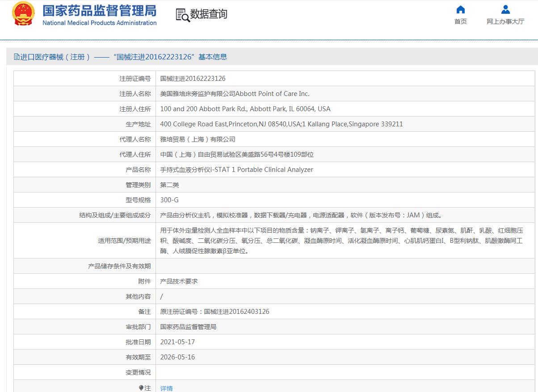Image resolution: width=538 pixels, height=392 pixels.
Task: Click expiry date 2026-05-16
Action: point(177,357)
